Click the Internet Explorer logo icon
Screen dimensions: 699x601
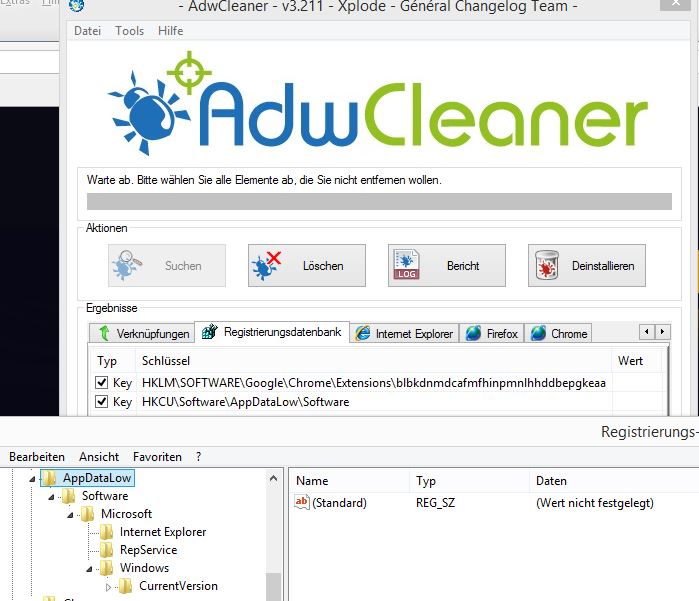[363, 333]
